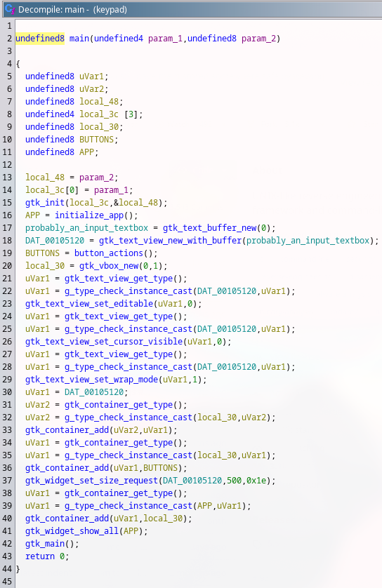Click the gtk_widget_show_all function call

pos(72,531)
